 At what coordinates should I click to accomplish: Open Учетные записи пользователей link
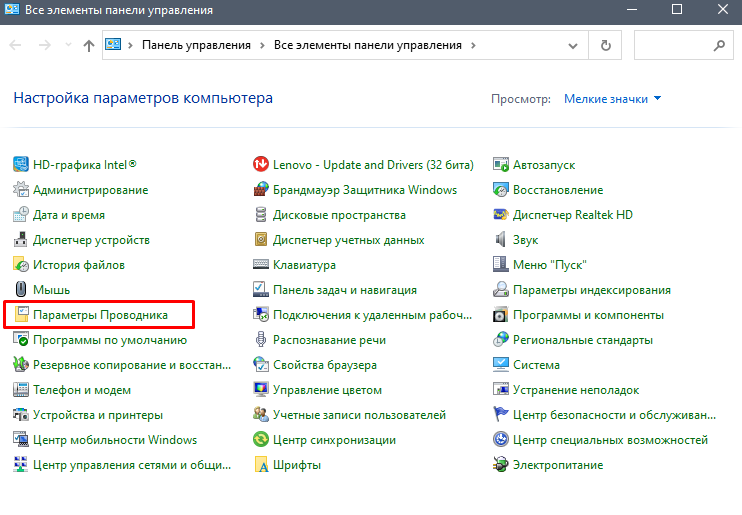[359, 415]
